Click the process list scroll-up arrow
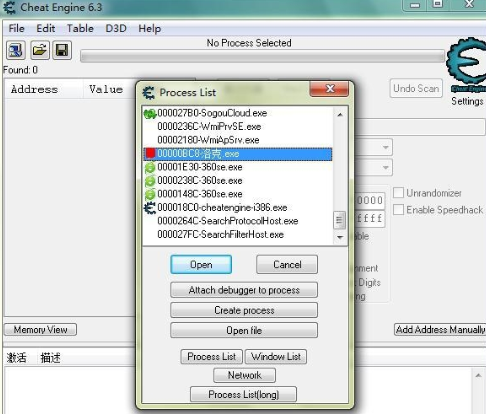Viewport: 486px width, 414px height. tap(340, 115)
